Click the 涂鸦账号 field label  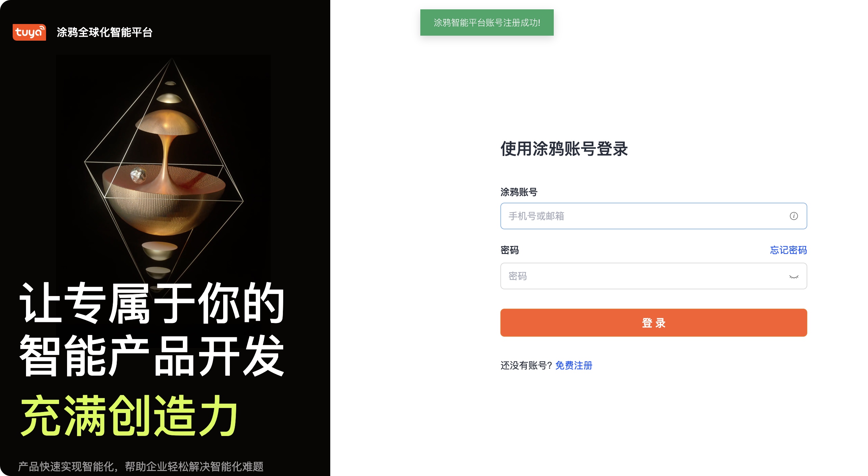[x=519, y=192]
